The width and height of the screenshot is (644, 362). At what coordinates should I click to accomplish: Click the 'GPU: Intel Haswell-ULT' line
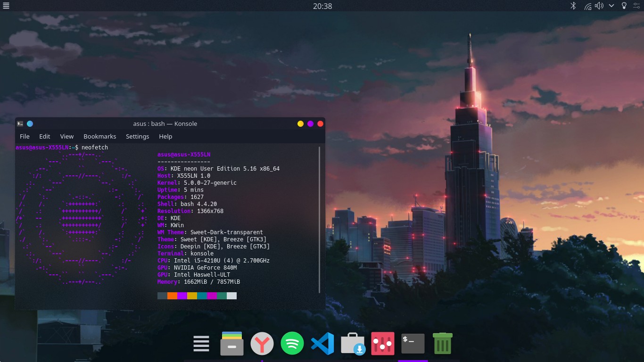[194, 275]
